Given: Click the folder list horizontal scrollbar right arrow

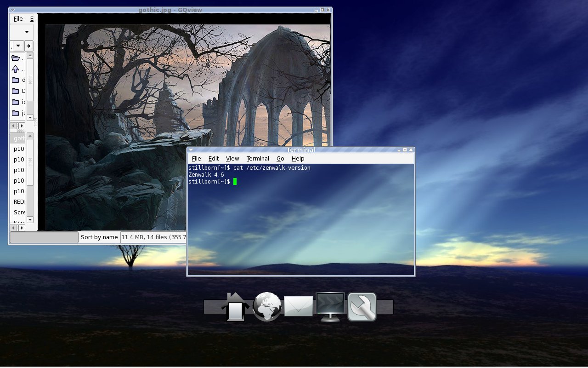Looking at the screenshot, I should 22,126.
